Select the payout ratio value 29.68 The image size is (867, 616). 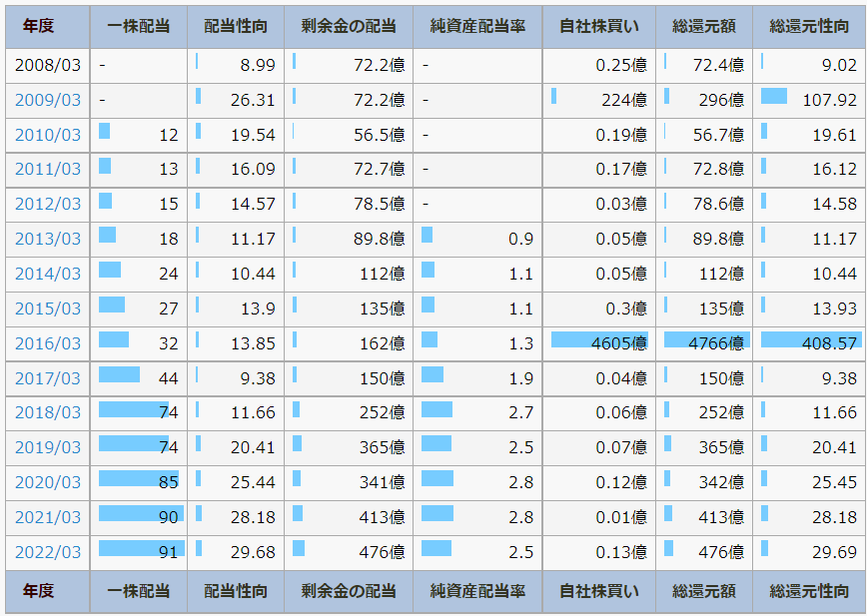[253, 552]
